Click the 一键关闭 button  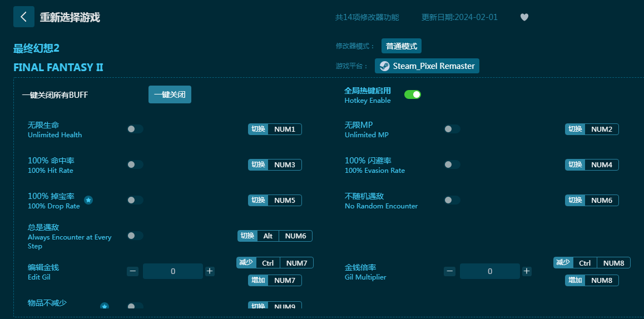pyautogui.click(x=170, y=94)
